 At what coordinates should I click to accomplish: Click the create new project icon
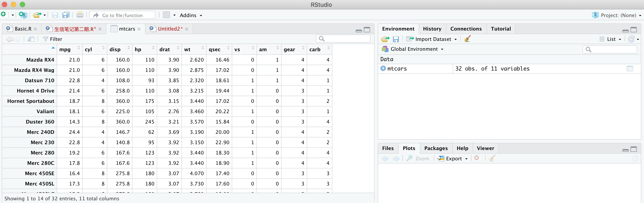click(23, 15)
